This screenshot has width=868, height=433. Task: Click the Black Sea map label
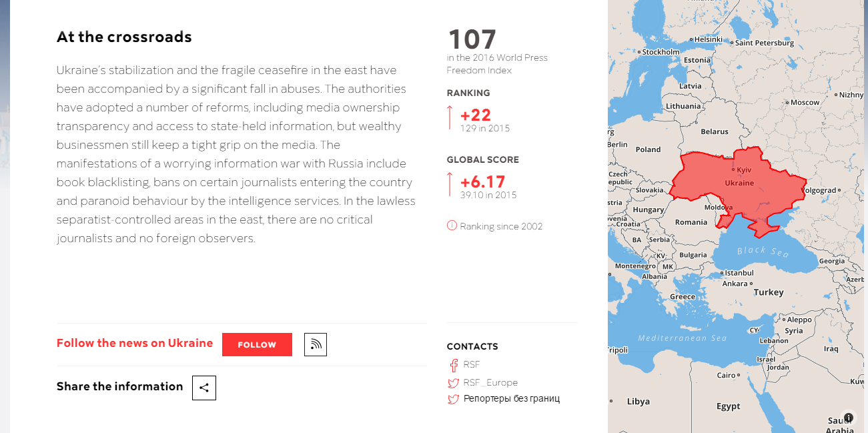(x=763, y=252)
